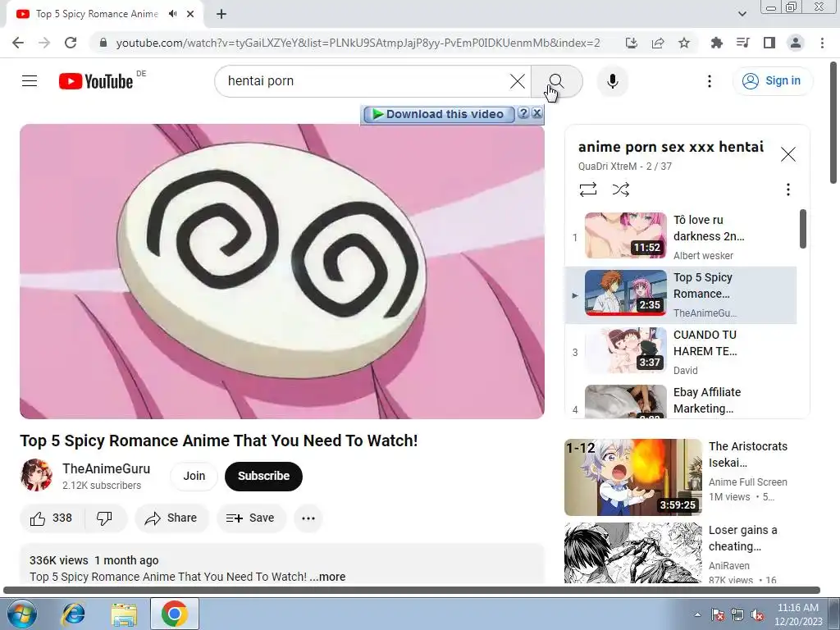Expand the description with ...more
This screenshot has height=630, width=840.
coord(327,577)
